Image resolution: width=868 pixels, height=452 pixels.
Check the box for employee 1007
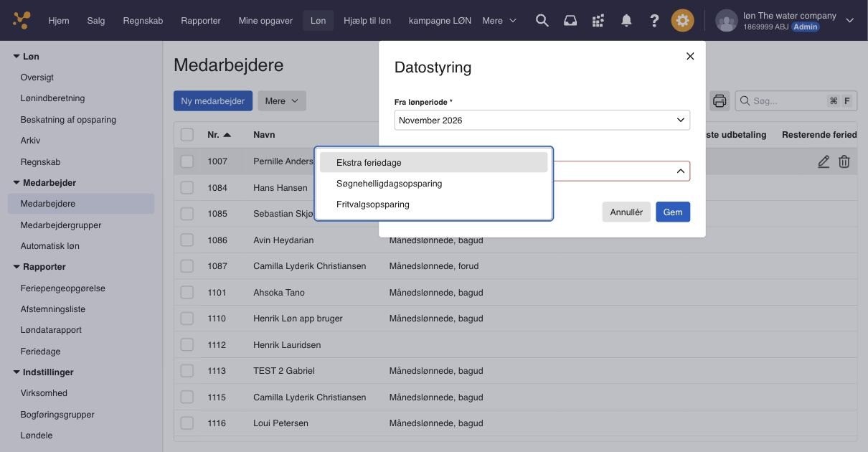coord(187,161)
